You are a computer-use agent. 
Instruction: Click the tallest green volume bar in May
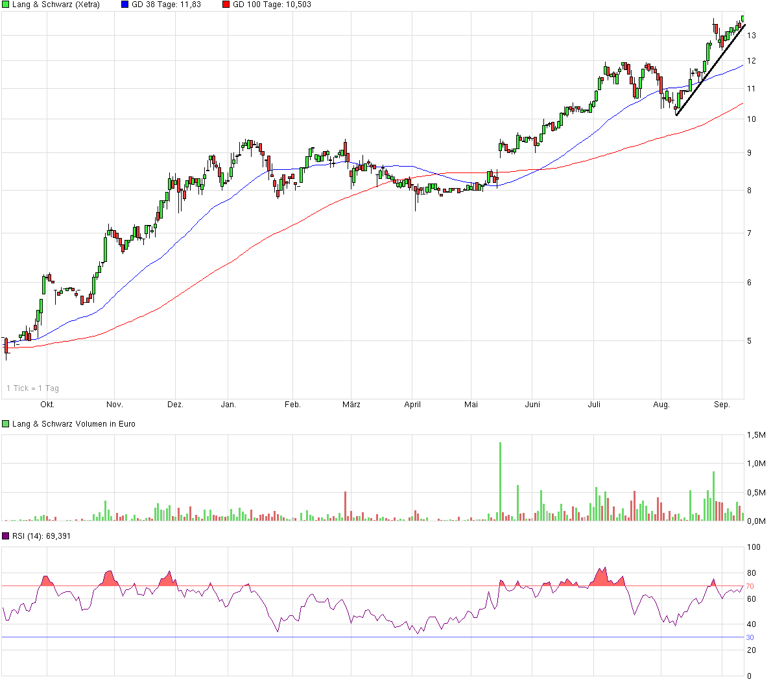500,481
